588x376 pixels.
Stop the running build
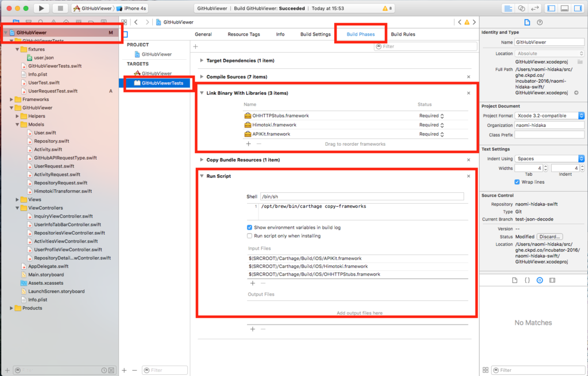click(x=60, y=8)
